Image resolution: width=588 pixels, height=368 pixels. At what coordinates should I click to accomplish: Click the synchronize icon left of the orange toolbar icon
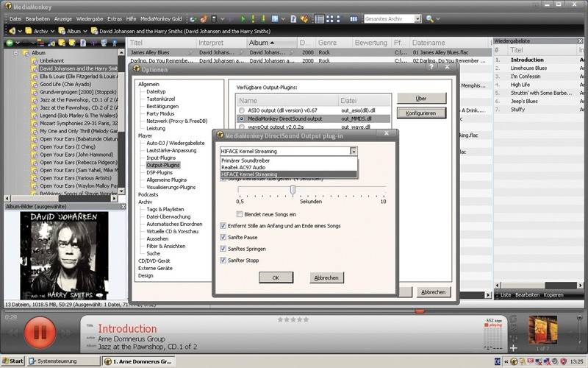[193, 19]
